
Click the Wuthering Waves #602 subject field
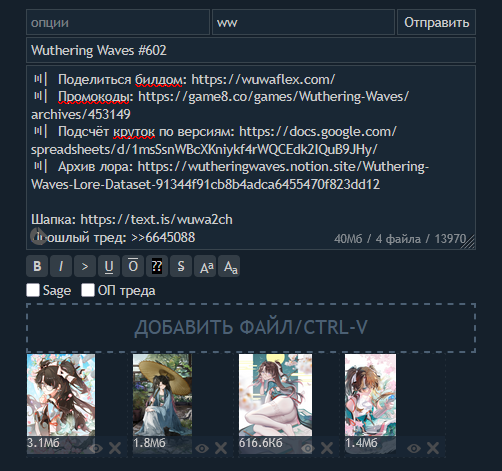click(x=251, y=50)
